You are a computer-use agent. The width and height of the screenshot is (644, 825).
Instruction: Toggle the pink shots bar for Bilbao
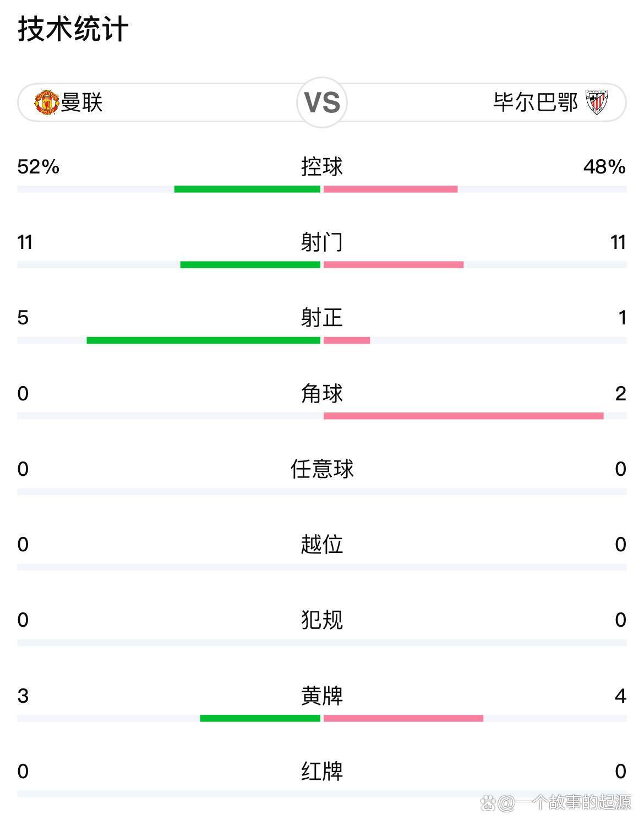[x=394, y=264]
